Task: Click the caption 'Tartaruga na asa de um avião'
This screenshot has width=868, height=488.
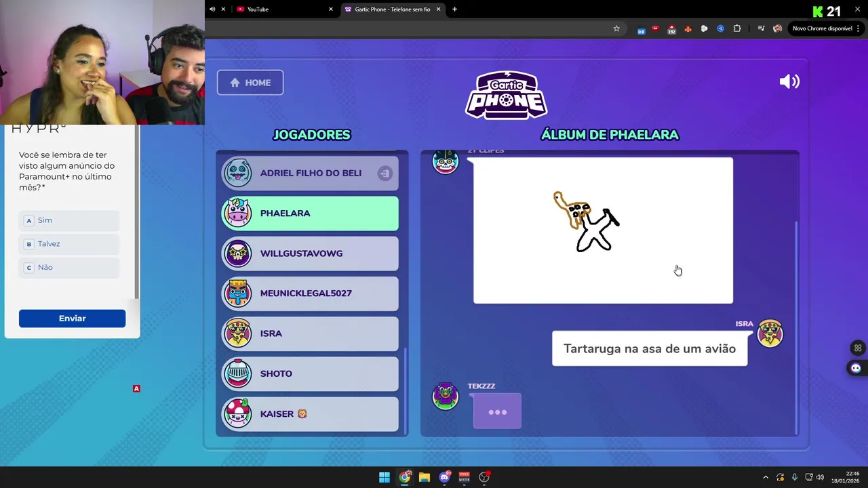Action: [650, 348]
